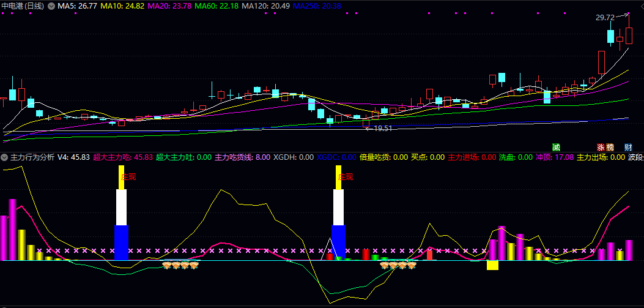Click the 19.51 low price label
644x308 pixels.
(383, 129)
